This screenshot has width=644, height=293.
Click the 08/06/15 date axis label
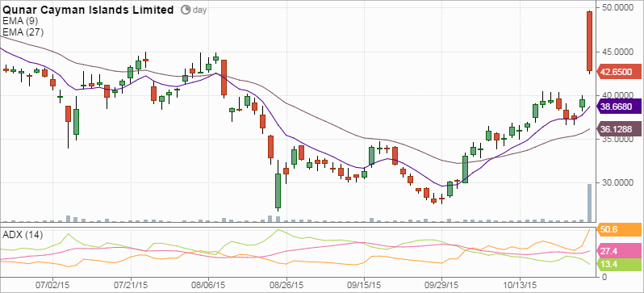click(208, 284)
